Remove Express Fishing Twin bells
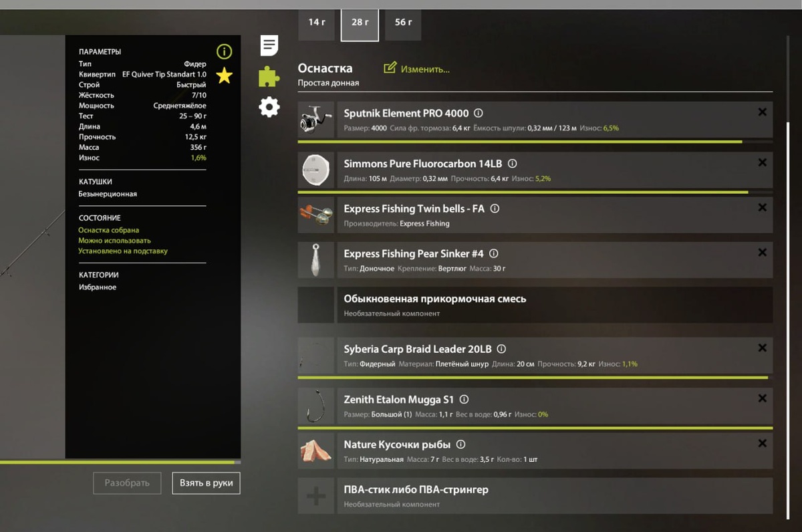The height and width of the screenshot is (532, 802). point(762,208)
